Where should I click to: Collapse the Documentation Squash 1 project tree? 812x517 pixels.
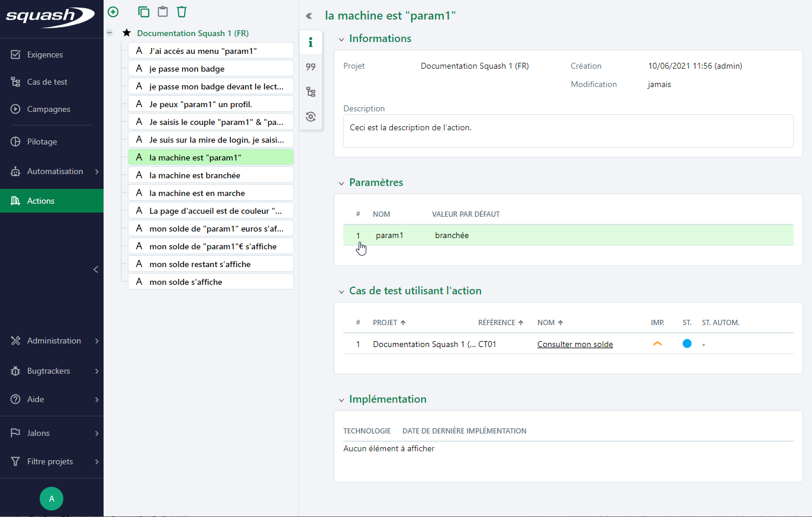(109, 33)
